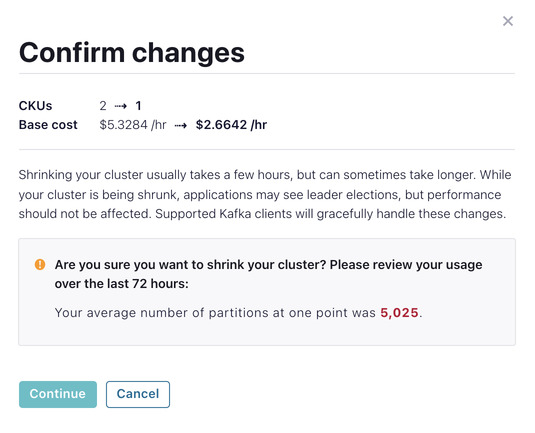This screenshot has height=433, width=535.
Task: Close the Confirm changes dialog with X
Action: click(x=508, y=21)
